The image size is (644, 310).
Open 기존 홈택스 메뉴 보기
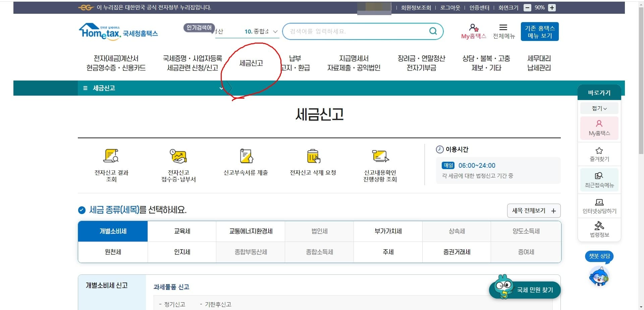tap(539, 31)
